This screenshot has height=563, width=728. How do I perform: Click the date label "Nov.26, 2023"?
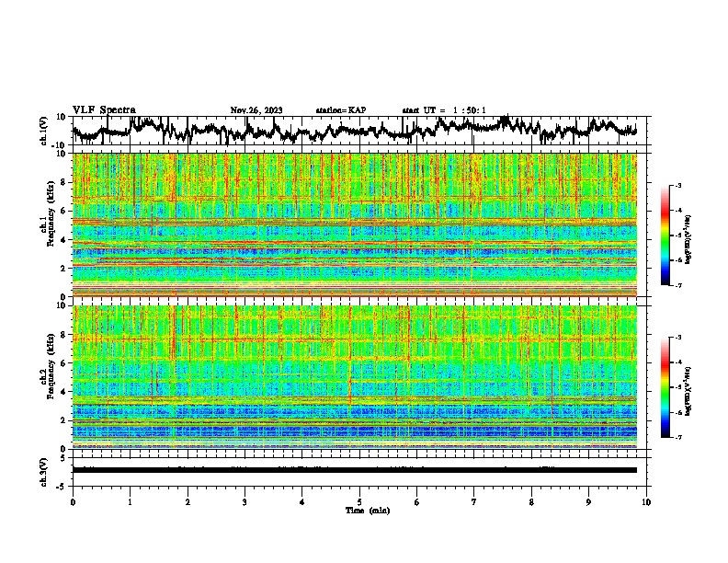point(256,110)
